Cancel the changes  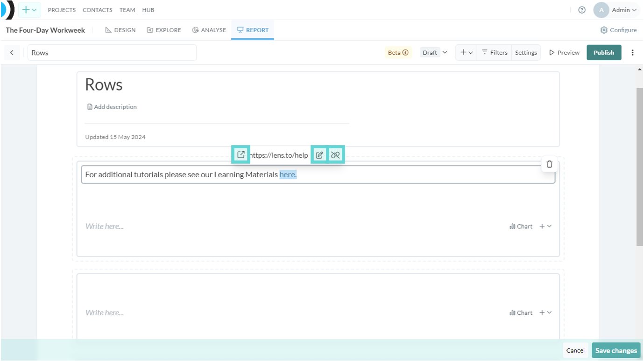[575, 351]
